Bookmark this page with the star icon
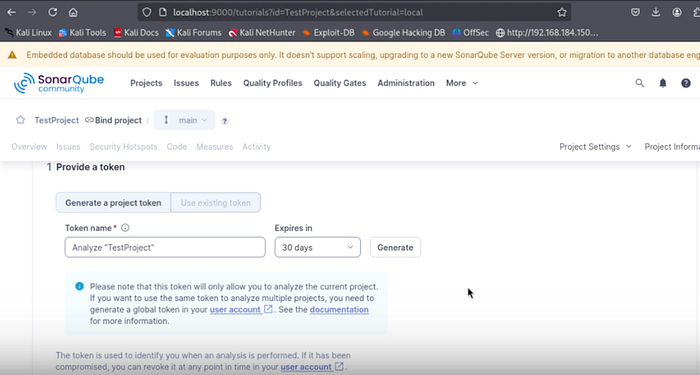Screen dimensions: 700x375 [562, 12]
